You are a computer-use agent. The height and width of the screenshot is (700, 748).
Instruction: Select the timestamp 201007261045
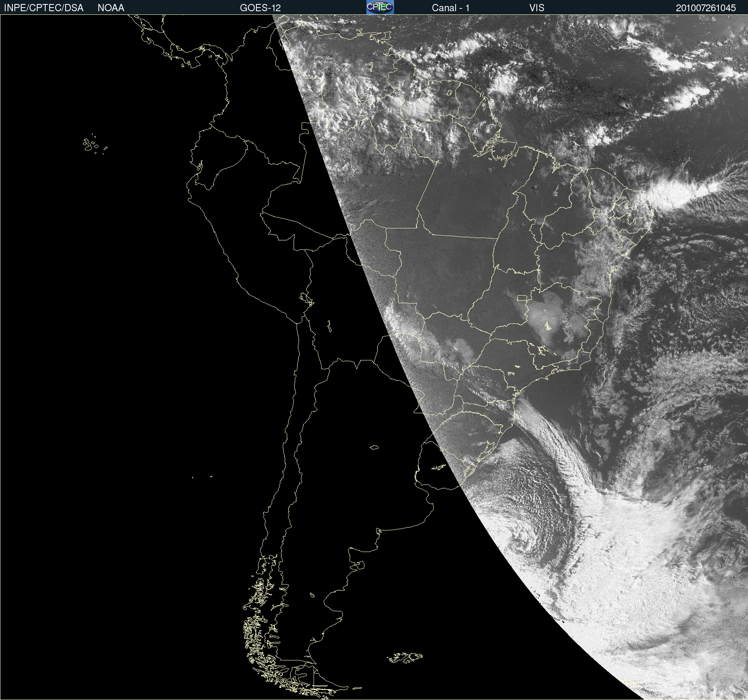(x=706, y=8)
